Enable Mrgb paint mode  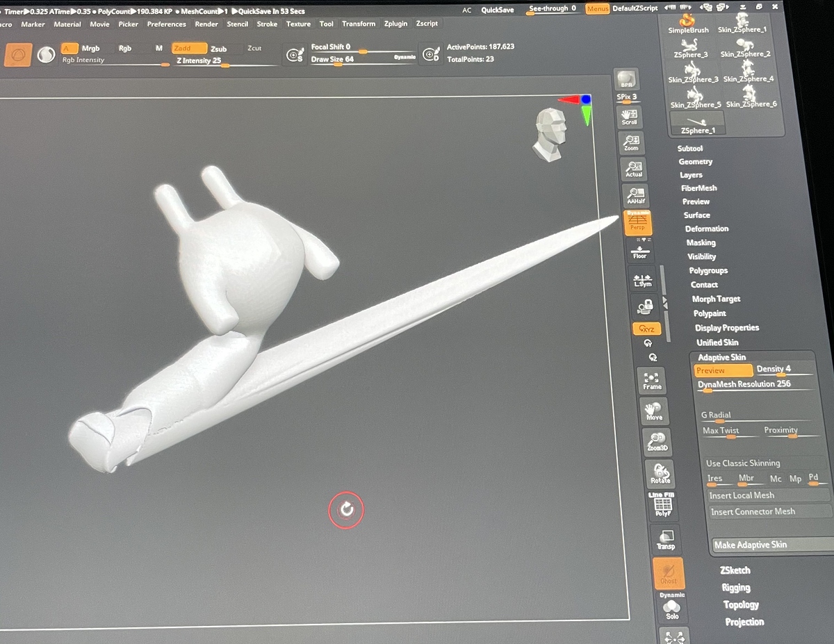[x=90, y=49]
